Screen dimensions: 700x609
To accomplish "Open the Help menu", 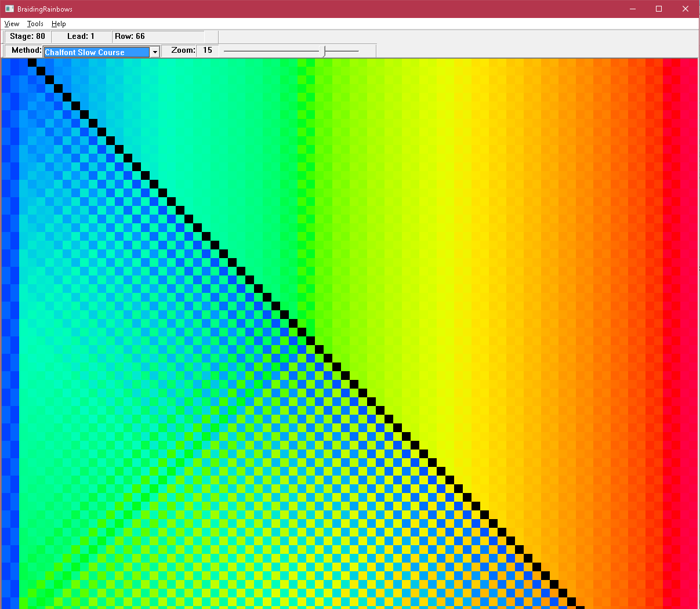I will (x=59, y=24).
